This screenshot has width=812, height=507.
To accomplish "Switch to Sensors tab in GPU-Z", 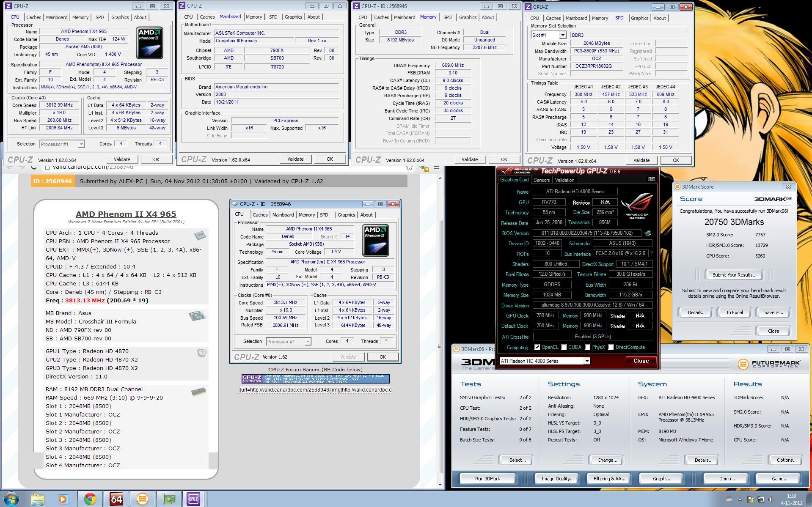I will coord(542,180).
